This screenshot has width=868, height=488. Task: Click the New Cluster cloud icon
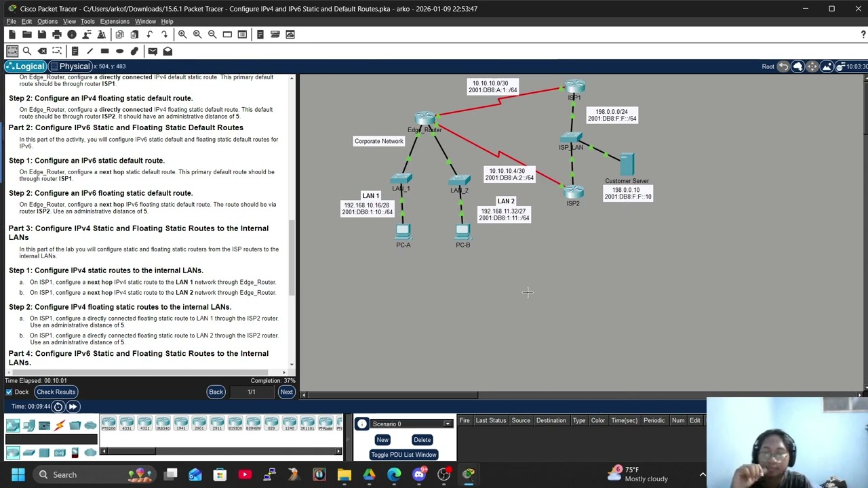coord(797,66)
